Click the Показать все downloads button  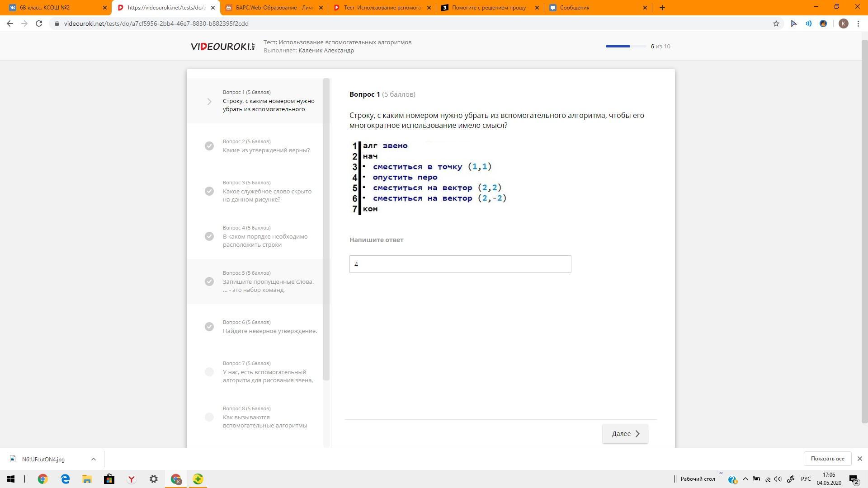point(827,459)
